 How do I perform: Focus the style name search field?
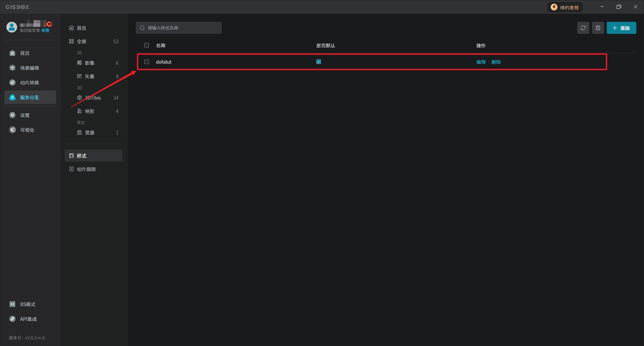click(181, 28)
